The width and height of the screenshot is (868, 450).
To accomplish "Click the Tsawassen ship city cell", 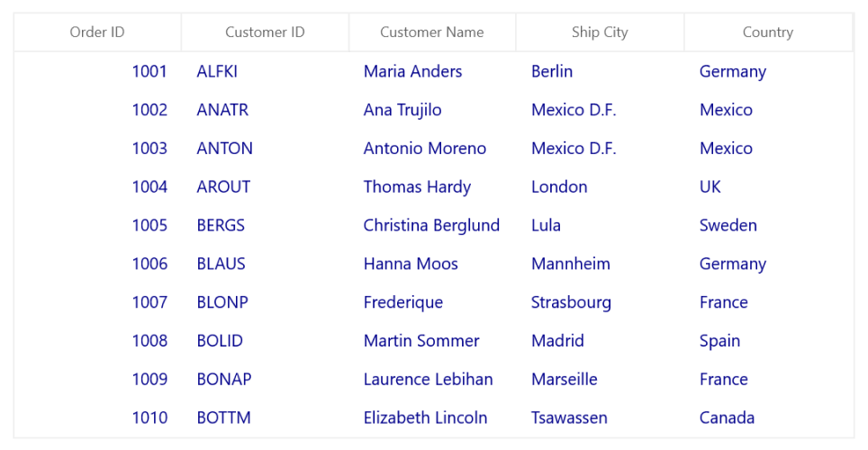I will 569,418.
